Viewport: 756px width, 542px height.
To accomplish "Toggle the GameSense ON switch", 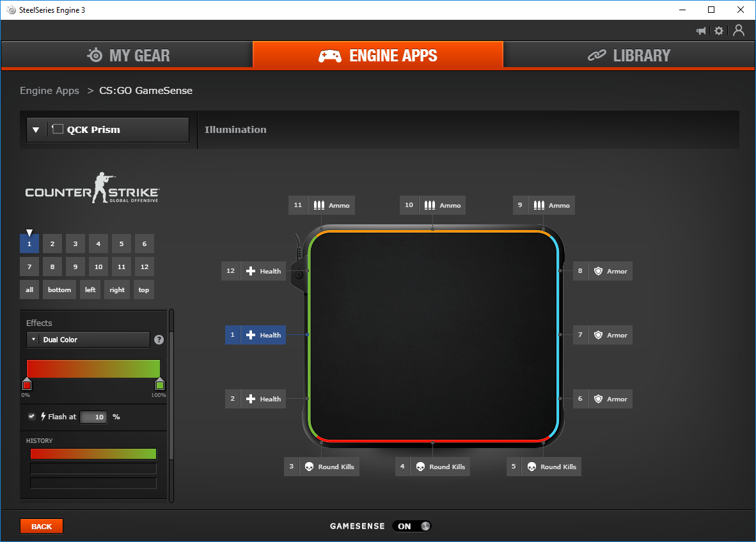I will click(412, 526).
